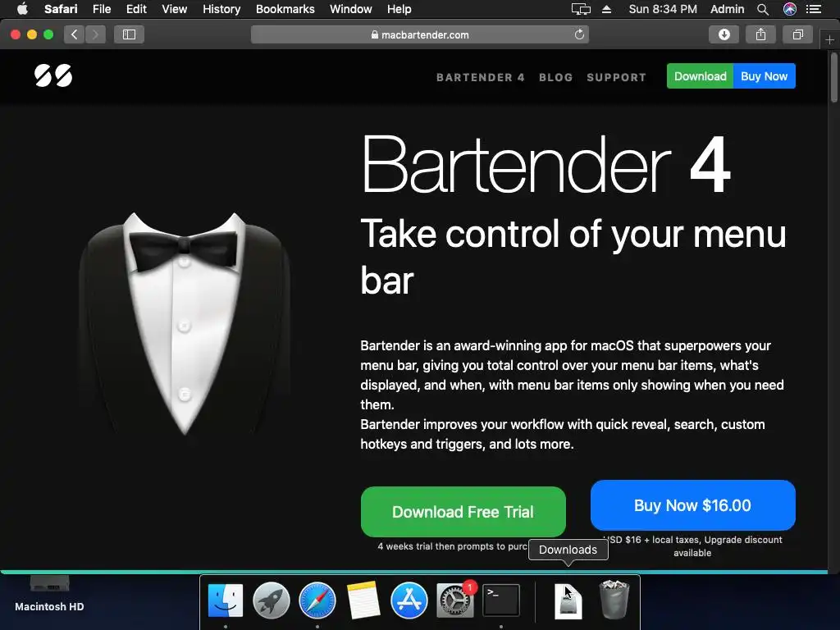The image size is (840, 630).
Task: Click Download Free Trial button
Action: click(463, 512)
